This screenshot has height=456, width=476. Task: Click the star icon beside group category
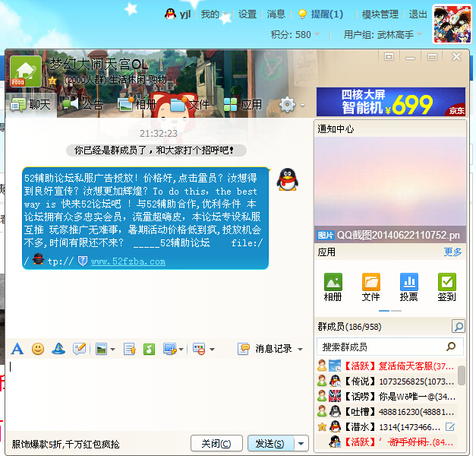tap(52, 81)
